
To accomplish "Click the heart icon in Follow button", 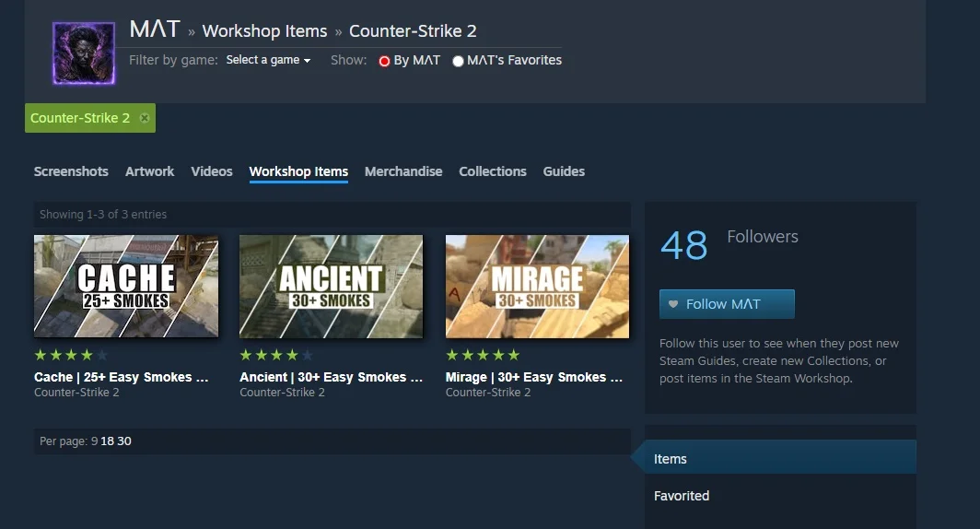I will coord(673,304).
